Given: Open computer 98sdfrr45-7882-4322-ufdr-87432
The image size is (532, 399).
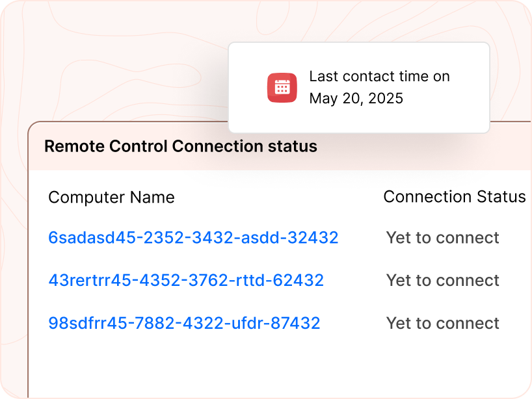Looking at the screenshot, I should coord(184,324).
